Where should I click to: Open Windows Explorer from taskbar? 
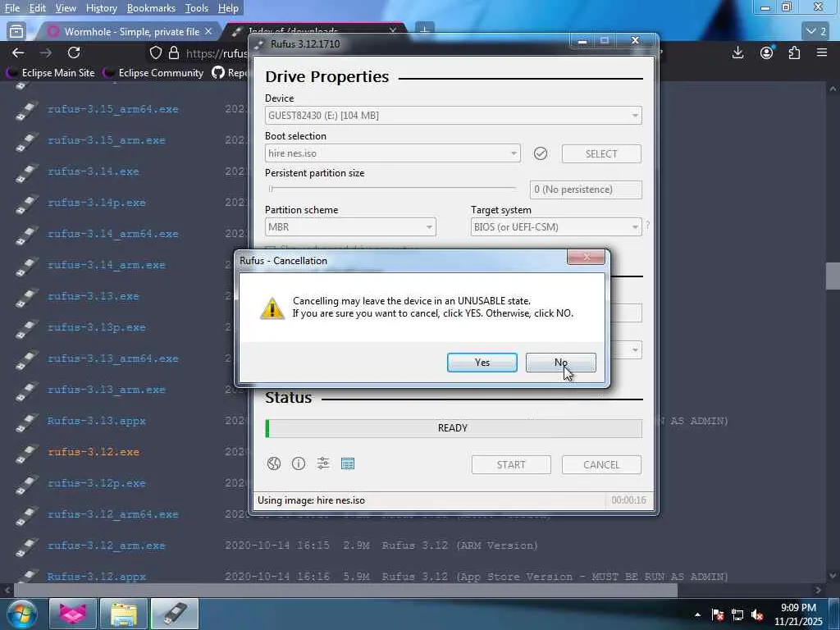tap(124, 614)
